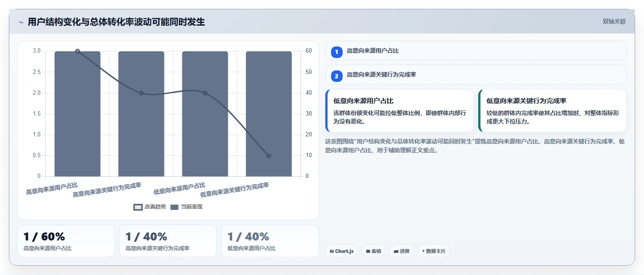
Task: Click the 双轴关联 label in header
Action: coord(614,21)
